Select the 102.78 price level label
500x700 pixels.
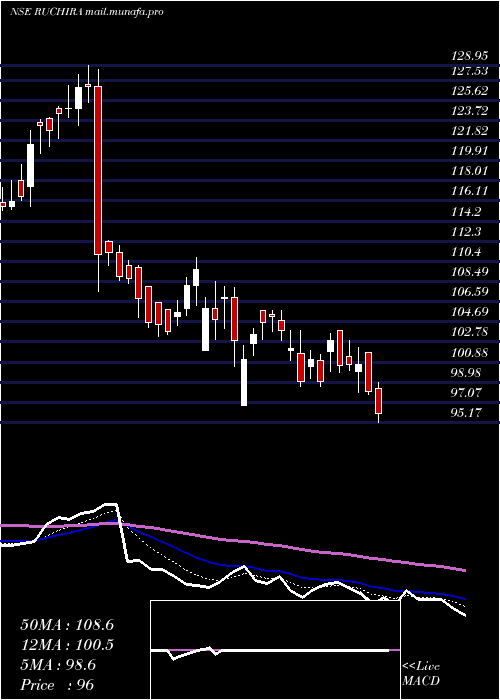pos(470,332)
